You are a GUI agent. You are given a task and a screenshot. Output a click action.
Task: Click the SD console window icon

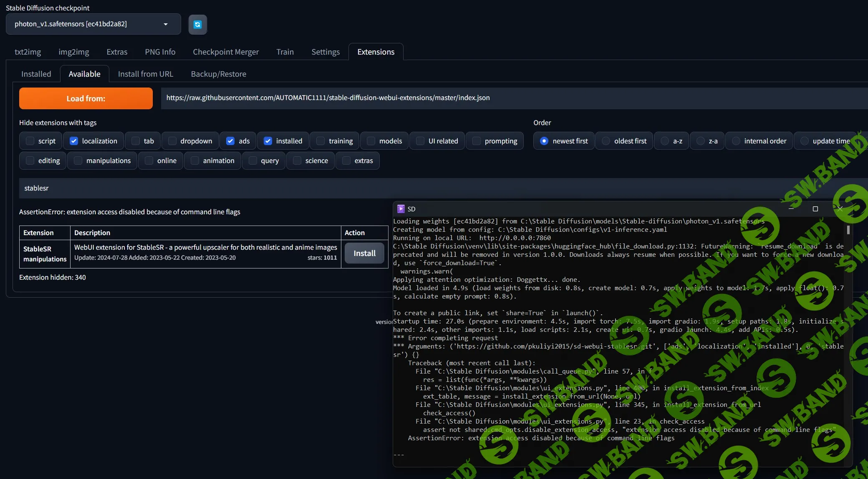[401, 209]
